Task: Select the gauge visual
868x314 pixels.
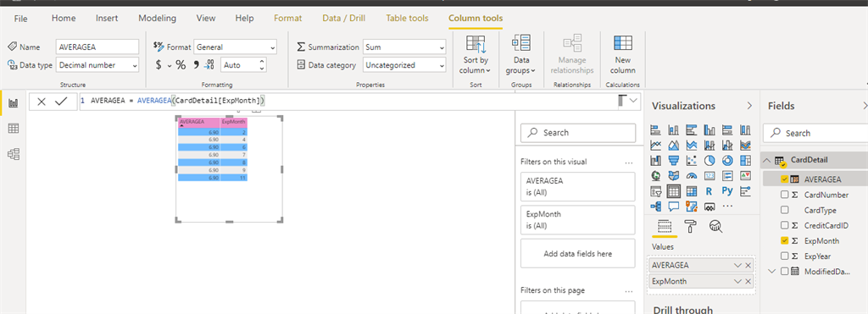Action: click(x=692, y=176)
